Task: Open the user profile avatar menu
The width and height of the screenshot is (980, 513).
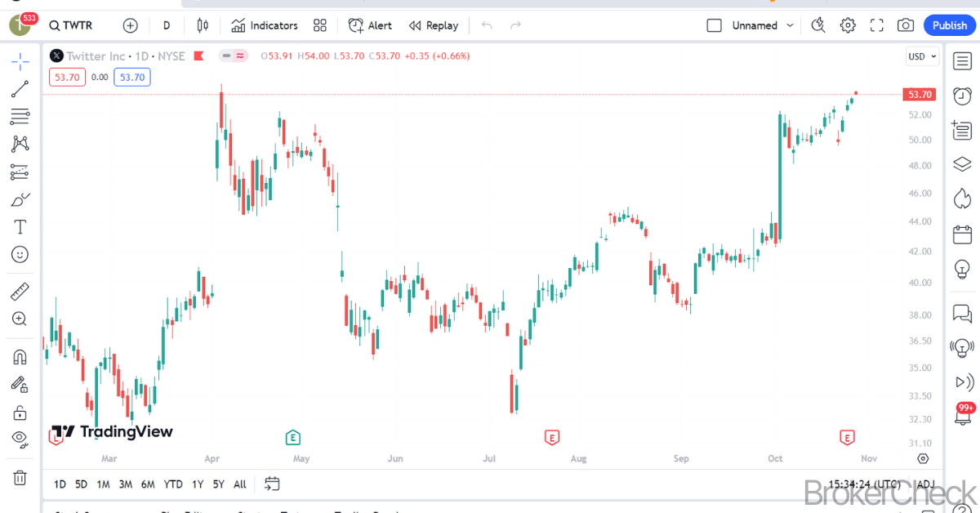Action: (20, 25)
